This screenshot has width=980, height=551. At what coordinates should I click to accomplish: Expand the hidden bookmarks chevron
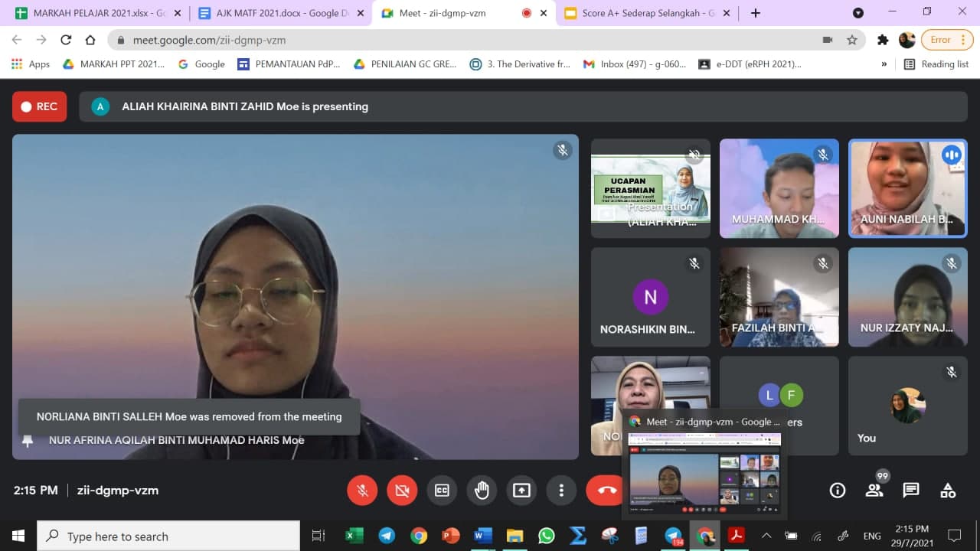(x=884, y=64)
